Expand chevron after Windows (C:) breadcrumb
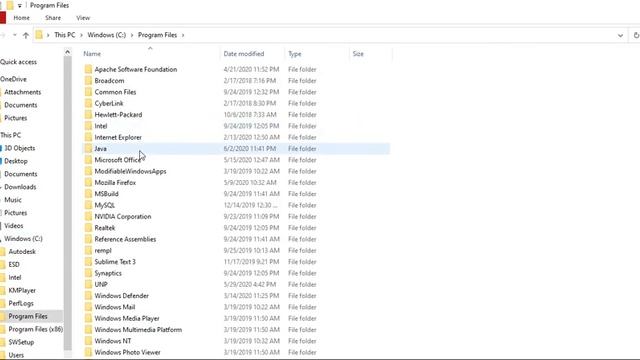This screenshot has width=640, height=360. (132, 35)
